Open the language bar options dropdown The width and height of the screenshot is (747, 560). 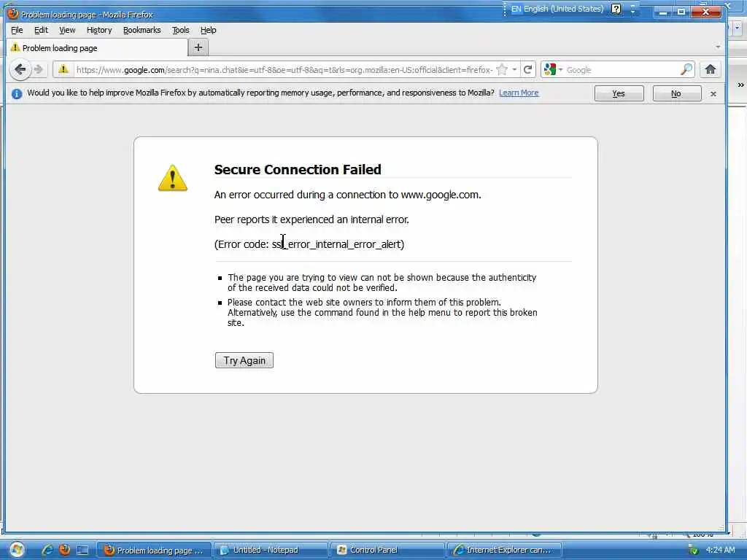633,9
